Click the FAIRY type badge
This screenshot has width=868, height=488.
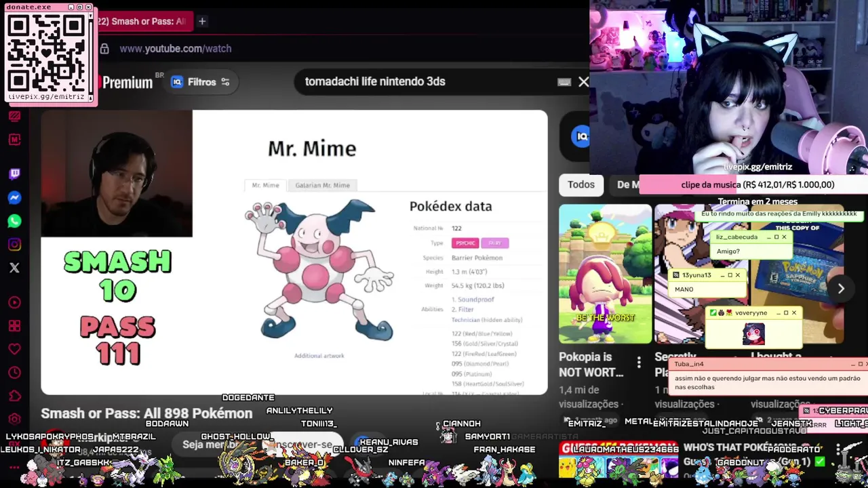[x=494, y=243]
